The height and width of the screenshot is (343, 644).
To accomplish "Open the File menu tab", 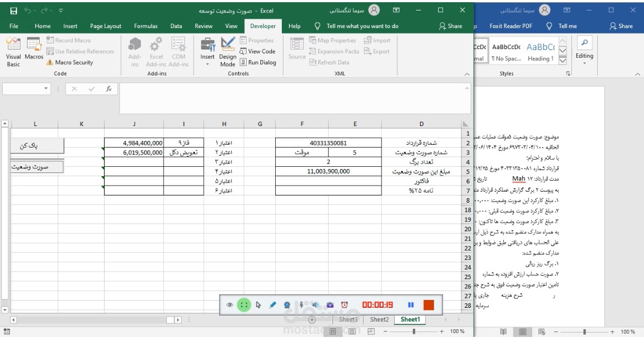I will coord(14,26).
